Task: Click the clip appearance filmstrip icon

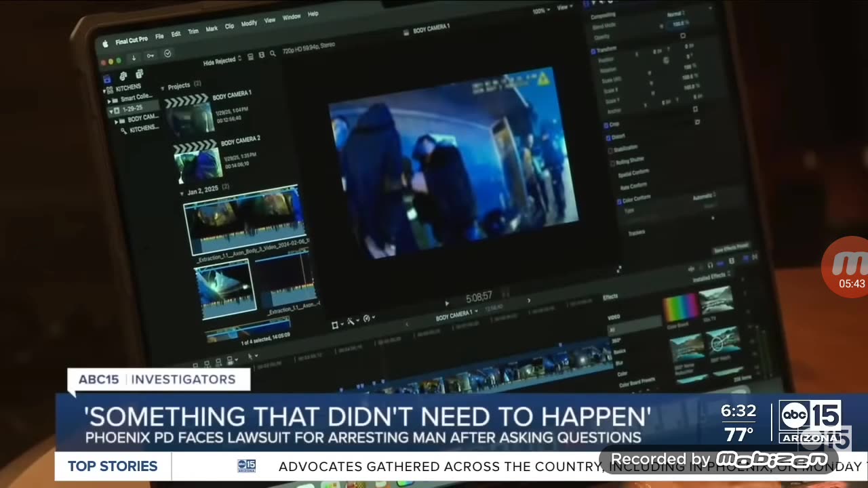Action: [x=262, y=54]
